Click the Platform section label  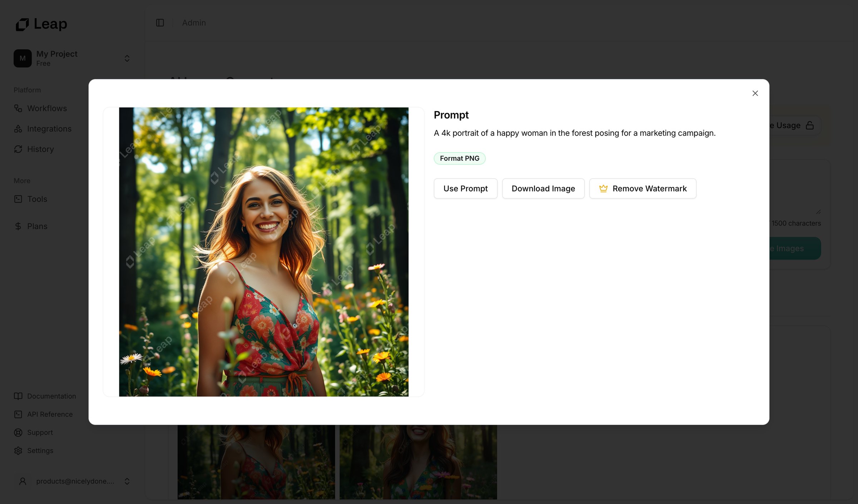(x=27, y=90)
